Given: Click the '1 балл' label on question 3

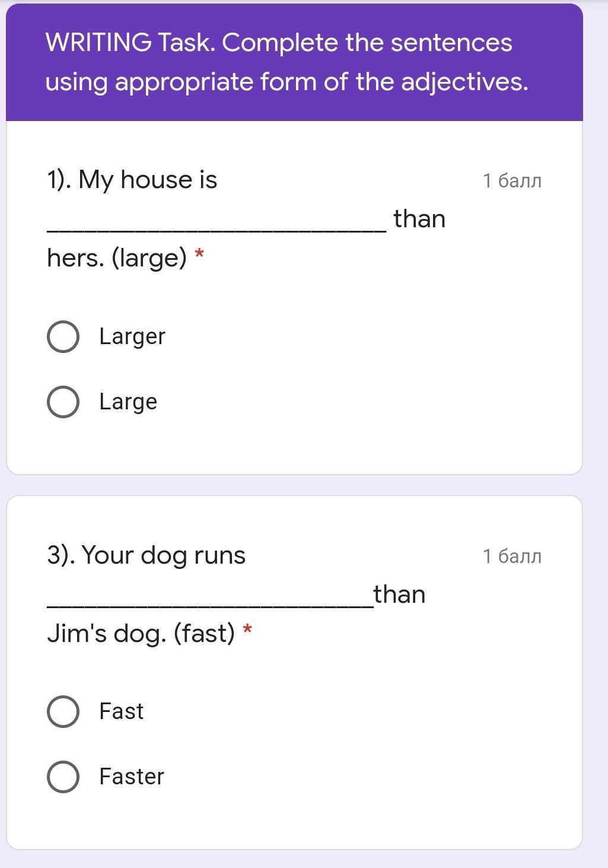Looking at the screenshot, I should [x=512, y=556].
